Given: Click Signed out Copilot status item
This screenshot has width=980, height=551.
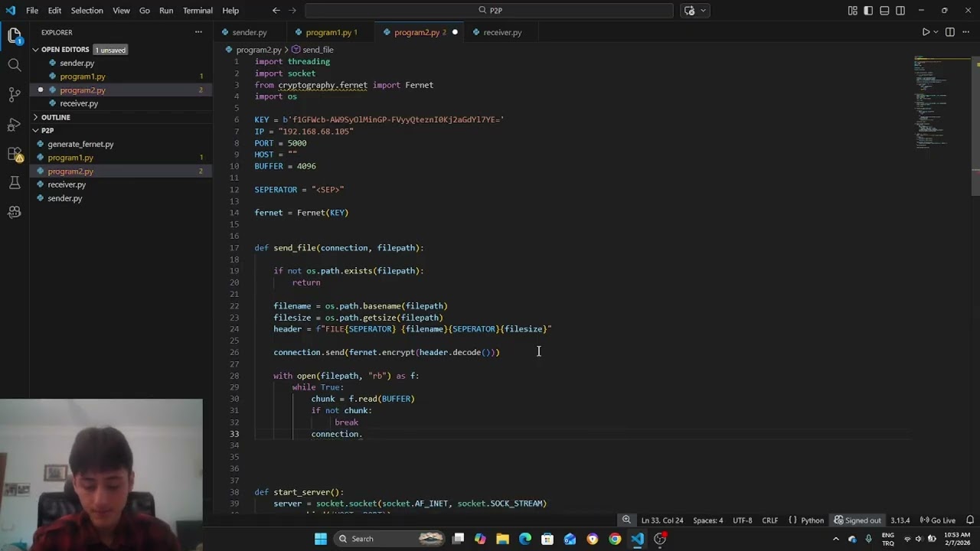Looking at the screenshot, I should click(x=857, y=520).
